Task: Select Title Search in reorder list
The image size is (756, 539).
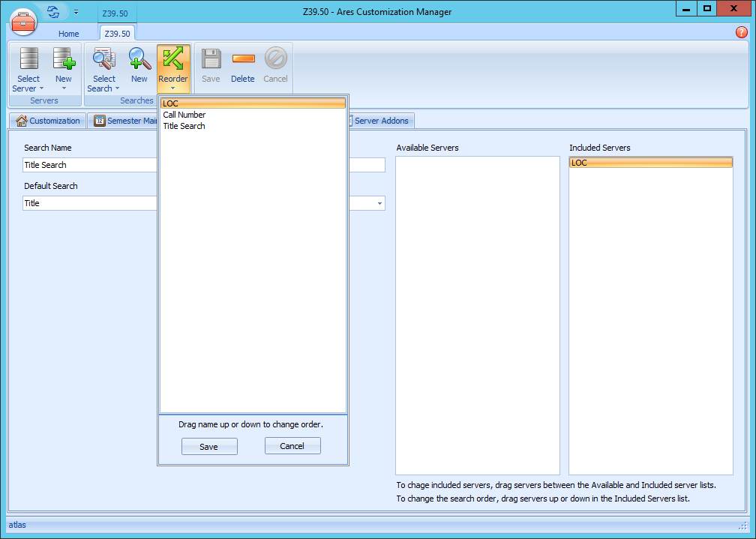Action: click(184, 126)
